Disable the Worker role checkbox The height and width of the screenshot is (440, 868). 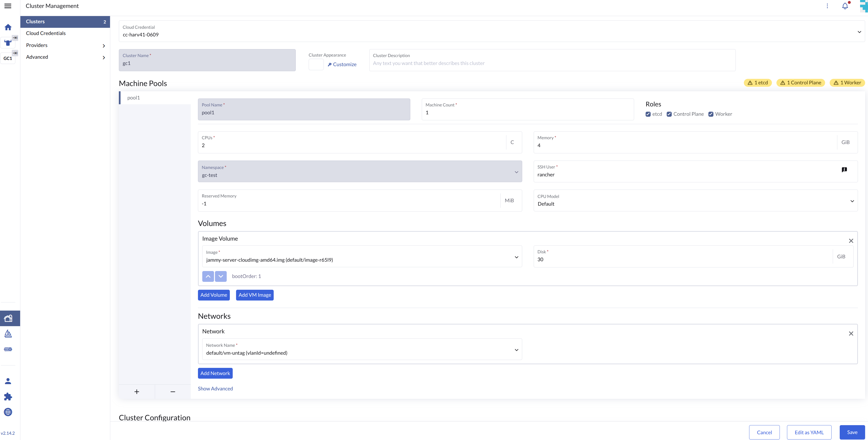pyautogui.click(x=711, y=114)
